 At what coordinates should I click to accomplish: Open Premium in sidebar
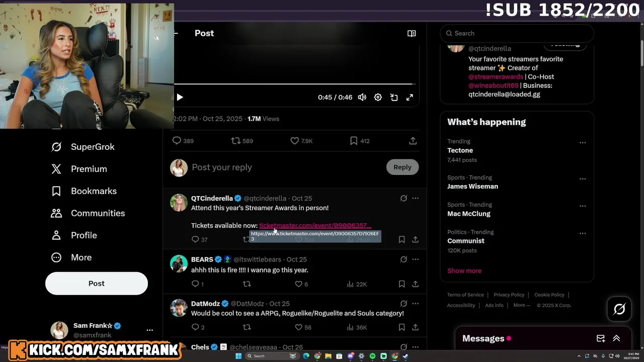coord(79,169)
